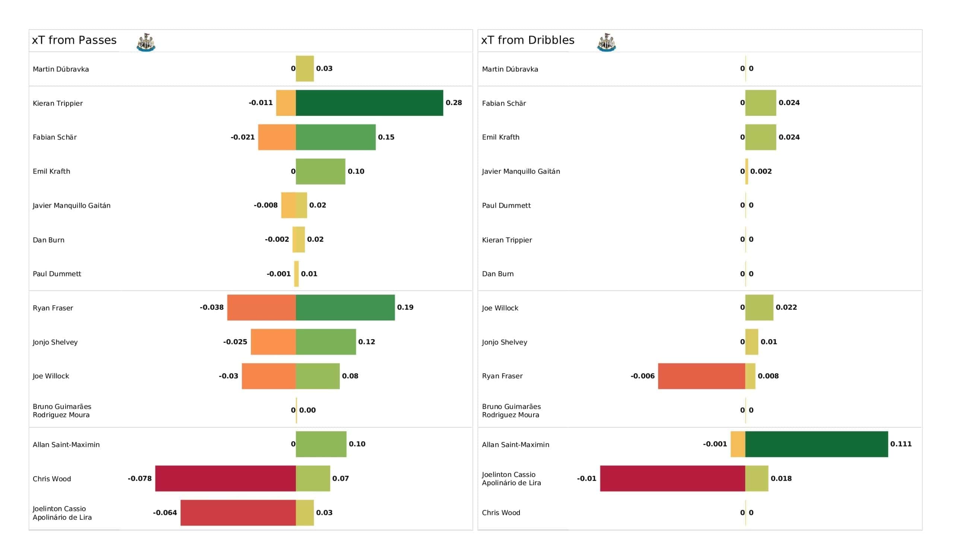Image resolution: width=954 pixels, height=560 pixels.
Task: Click Joe Willock's 0.022 dribbles bar
Action: click(759, 308)
